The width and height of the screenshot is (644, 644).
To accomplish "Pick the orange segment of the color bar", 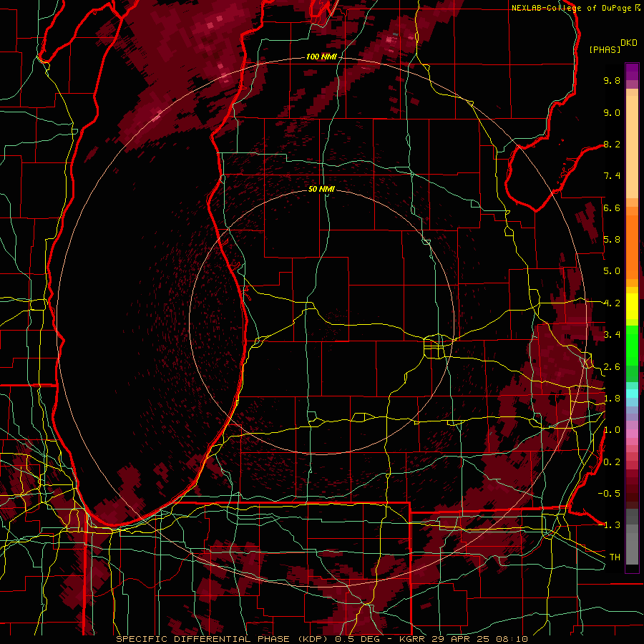I will point(632,248).
